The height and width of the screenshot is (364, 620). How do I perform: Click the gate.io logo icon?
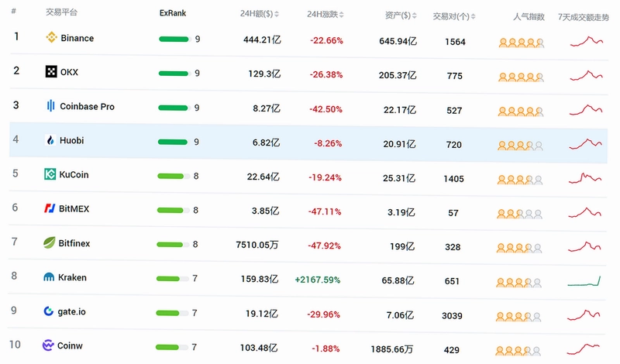point(49,311)
